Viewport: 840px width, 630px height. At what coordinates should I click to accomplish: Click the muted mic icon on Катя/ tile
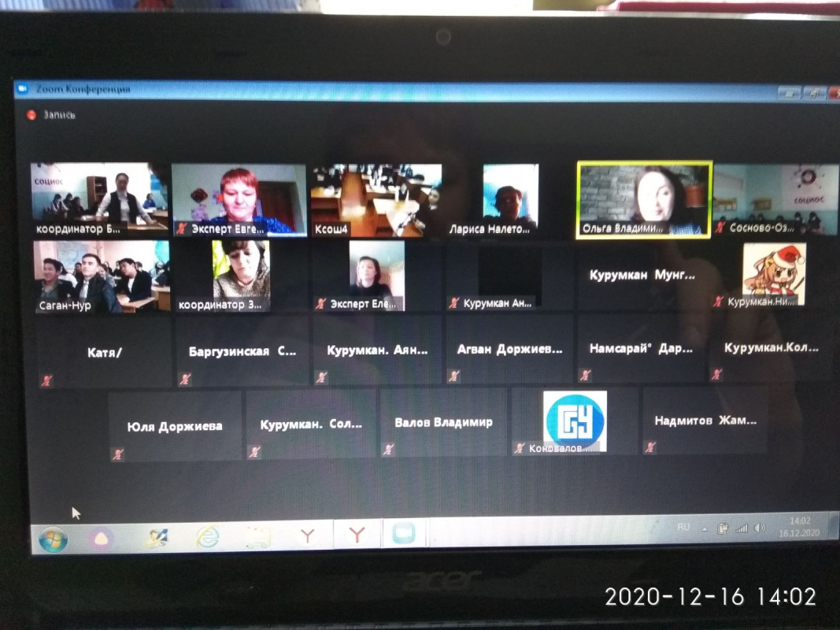pos(46,380)
